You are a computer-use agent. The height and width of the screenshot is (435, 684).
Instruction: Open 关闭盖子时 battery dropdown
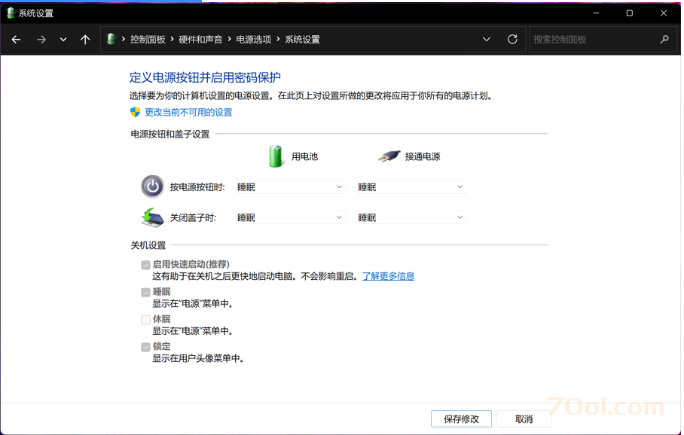coord(290,218)
